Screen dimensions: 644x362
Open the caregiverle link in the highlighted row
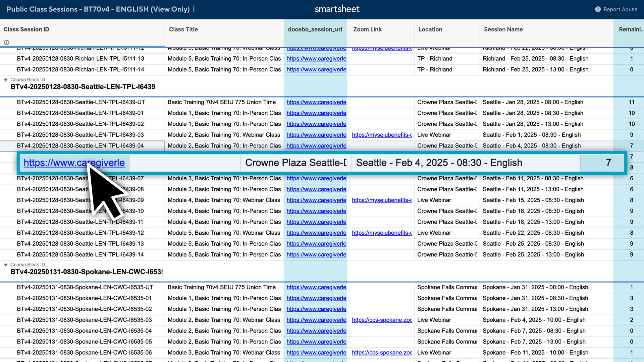[74, 163]
